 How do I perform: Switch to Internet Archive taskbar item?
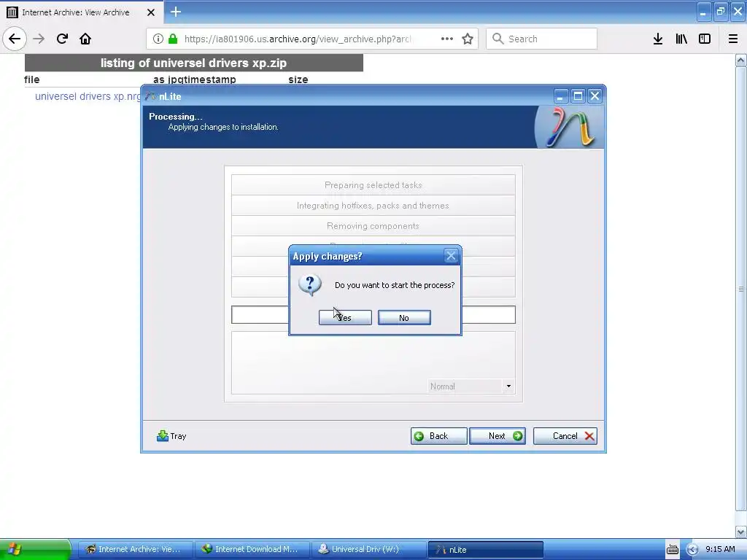coord(135,549)
